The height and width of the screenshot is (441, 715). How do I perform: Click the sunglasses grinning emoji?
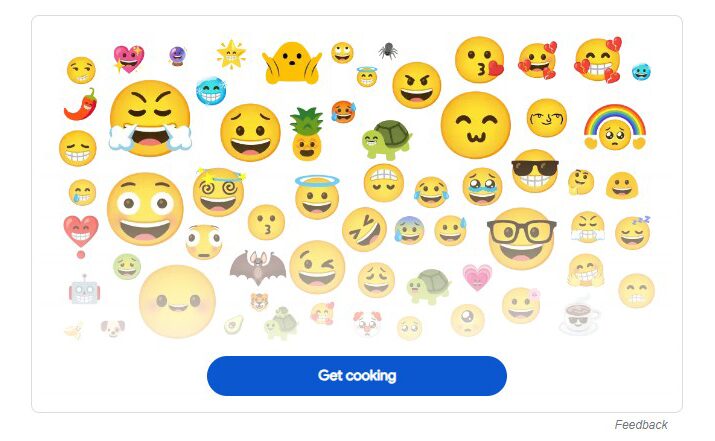coord(535,171)
